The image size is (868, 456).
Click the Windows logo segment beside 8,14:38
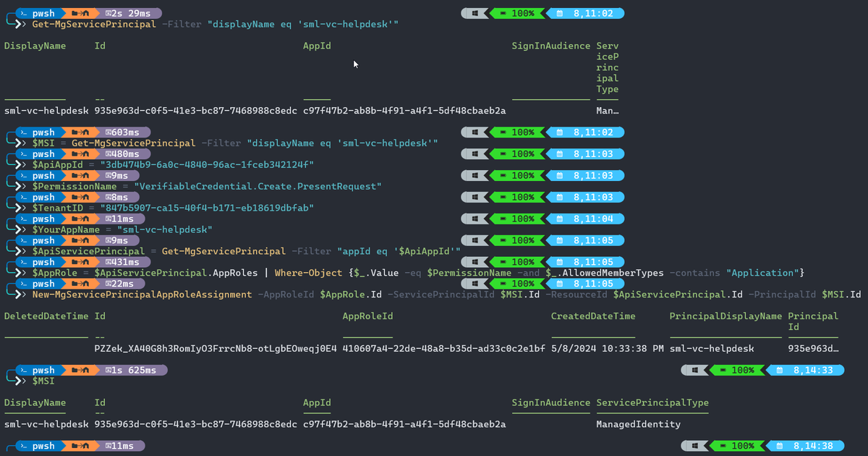point(694,447)
